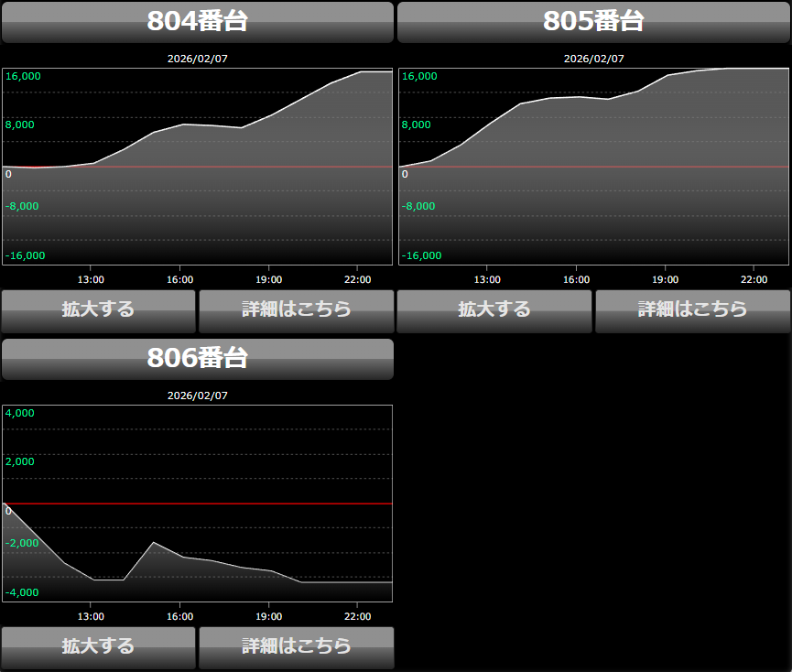
Task: Click 詳細はこちら below the 805番台 graph
Action: (x=692, y=310)
